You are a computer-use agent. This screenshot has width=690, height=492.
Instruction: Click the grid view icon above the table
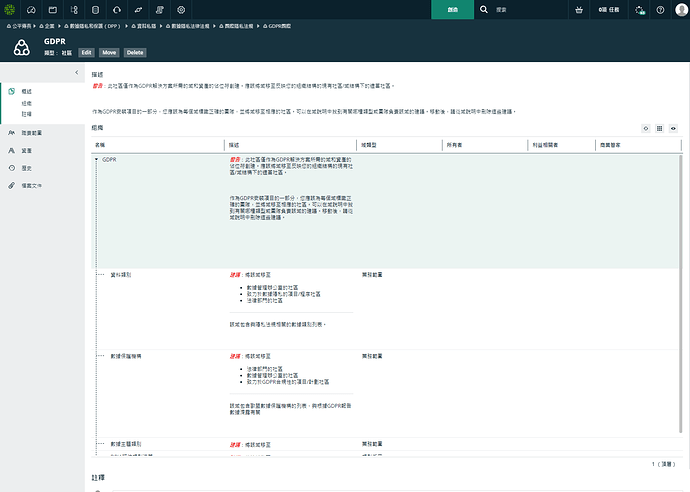(x=659, y=129)
